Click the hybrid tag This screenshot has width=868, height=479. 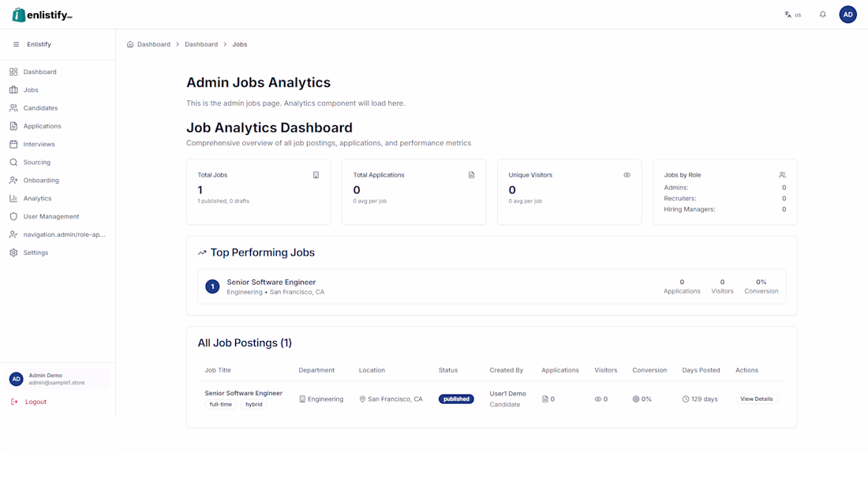coord(254,404)
